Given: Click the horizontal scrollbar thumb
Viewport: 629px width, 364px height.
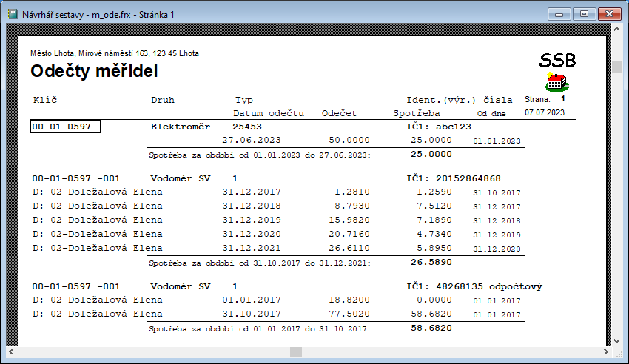Looking at the screenshot, I should [295, 352].
